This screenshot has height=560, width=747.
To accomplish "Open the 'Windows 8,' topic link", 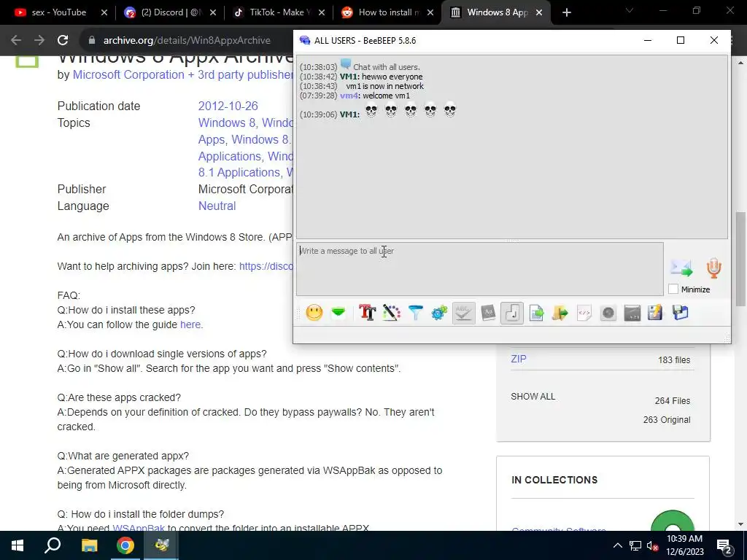I will 228,122.
